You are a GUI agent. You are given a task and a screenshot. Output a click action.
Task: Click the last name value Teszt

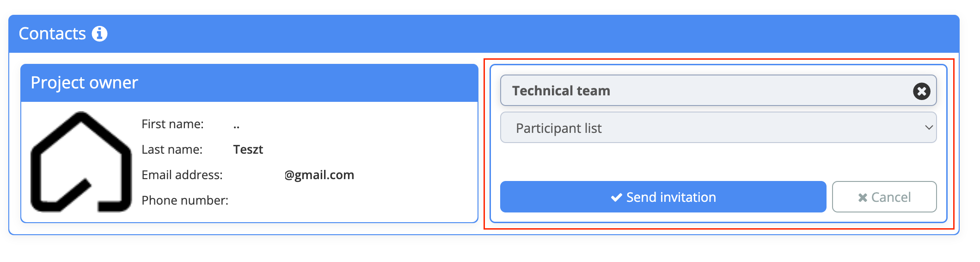coord(248,150)
